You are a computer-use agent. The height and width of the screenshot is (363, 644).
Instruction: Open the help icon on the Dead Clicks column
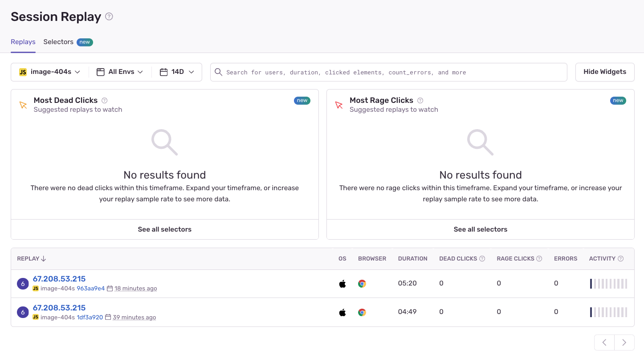(483, 258)
